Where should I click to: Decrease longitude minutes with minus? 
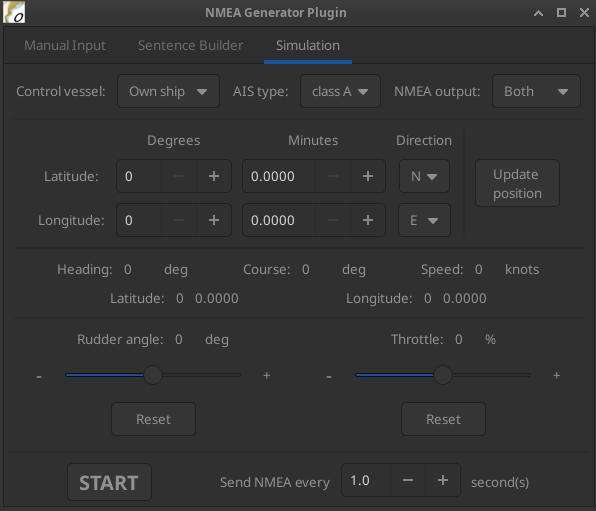pyautogui.click(x=333, y=220)
